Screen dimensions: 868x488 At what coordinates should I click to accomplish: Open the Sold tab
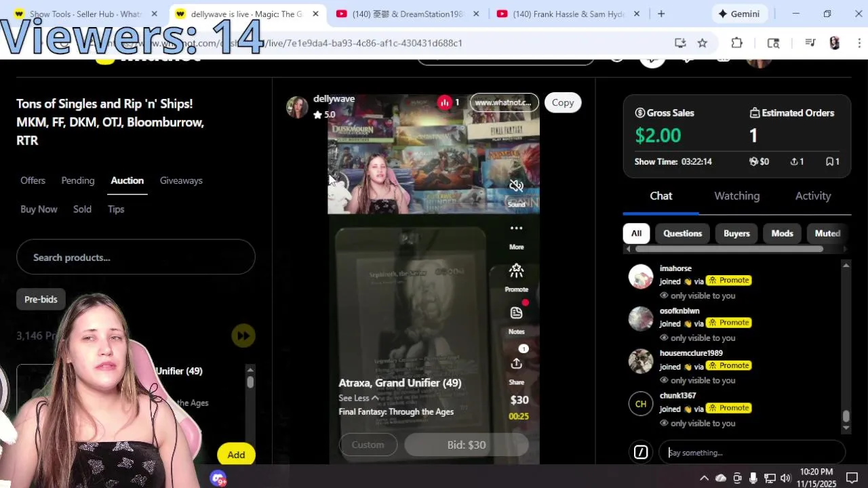82,209
